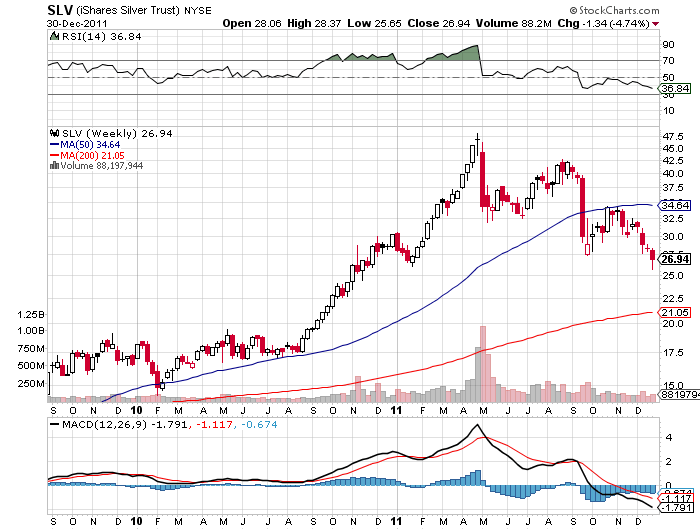
Task: Click the Close 26.94 value in the header
Action: [438, 23]
